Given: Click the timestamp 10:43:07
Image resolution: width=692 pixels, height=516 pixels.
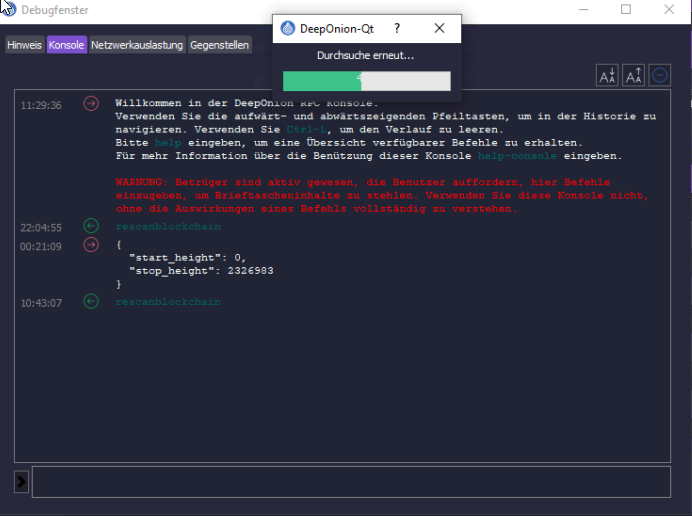Looking at the screenshot, I should coord(41,303).
